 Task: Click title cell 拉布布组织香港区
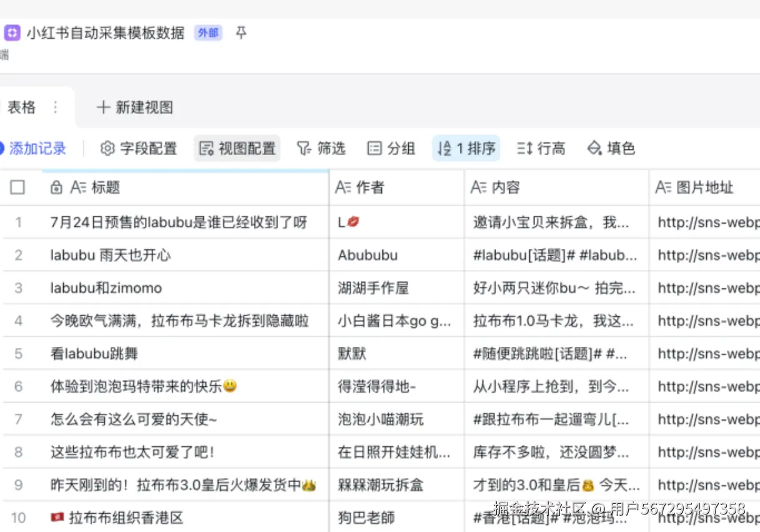184,518
